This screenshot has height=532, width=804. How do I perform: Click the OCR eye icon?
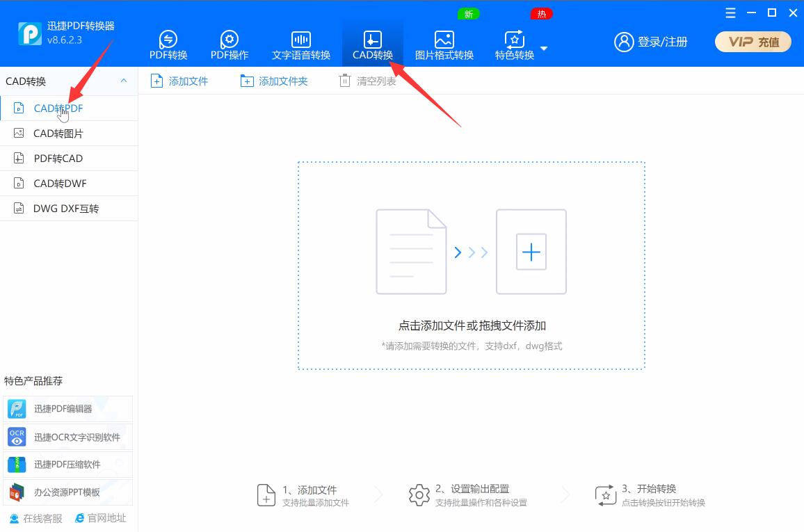click(17, 437)
